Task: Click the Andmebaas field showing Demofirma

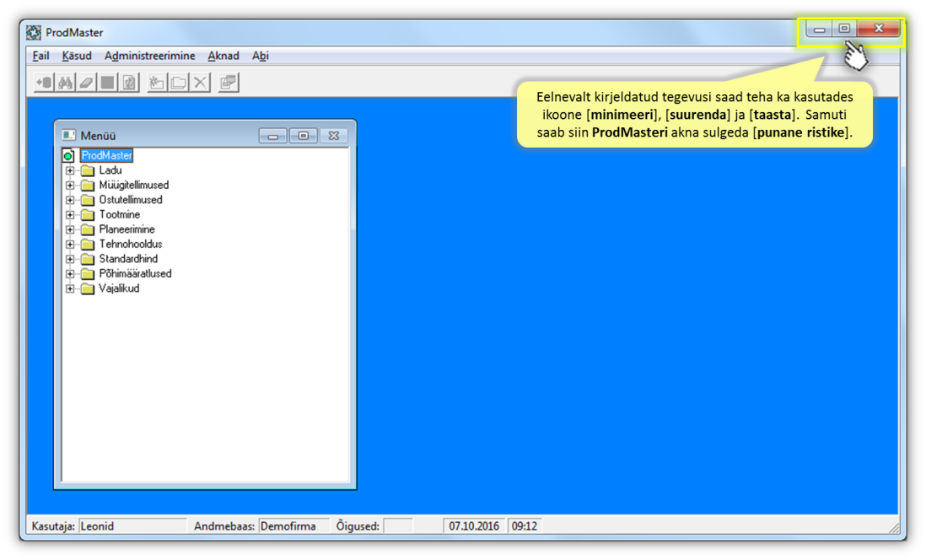Action: (x=293, y=525)
